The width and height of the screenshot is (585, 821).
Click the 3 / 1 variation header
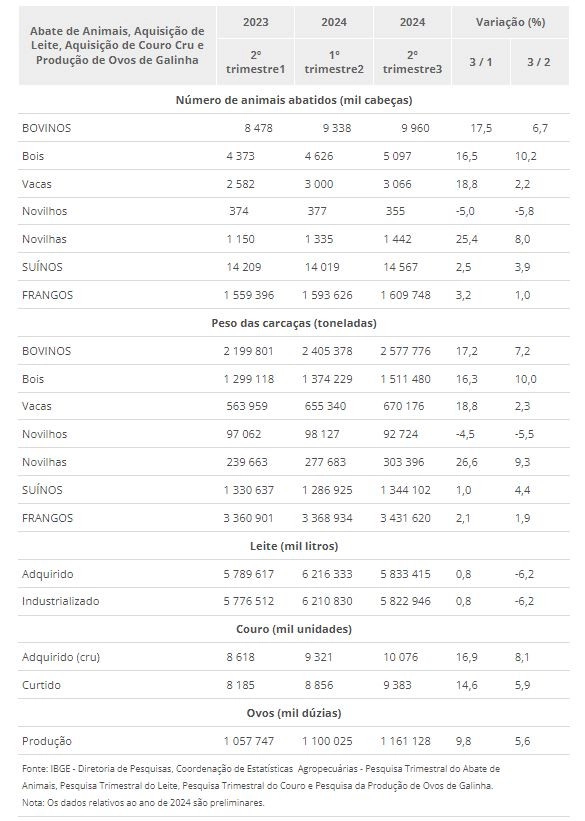pos(480,62)
